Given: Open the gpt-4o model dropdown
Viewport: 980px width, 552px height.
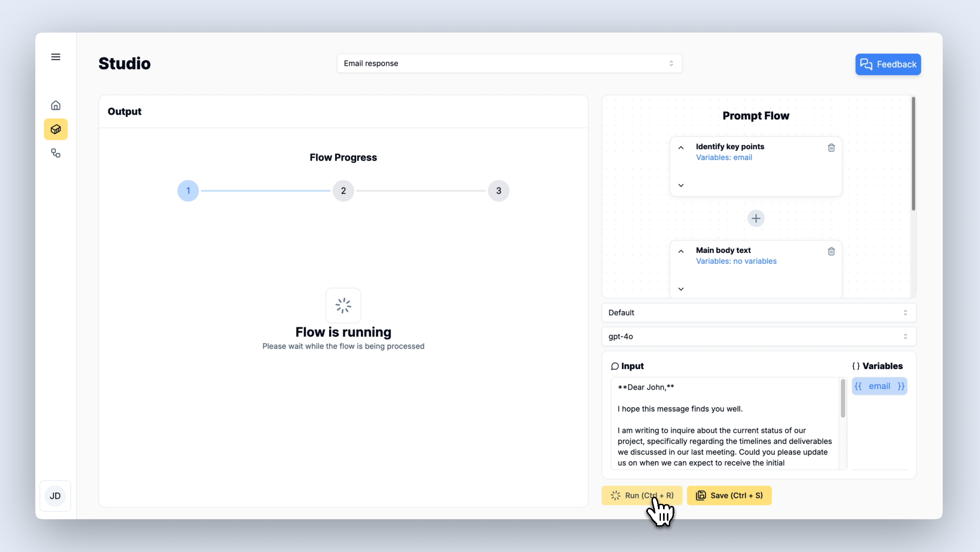Looking at the screenshot, I should tap(758, 337).
